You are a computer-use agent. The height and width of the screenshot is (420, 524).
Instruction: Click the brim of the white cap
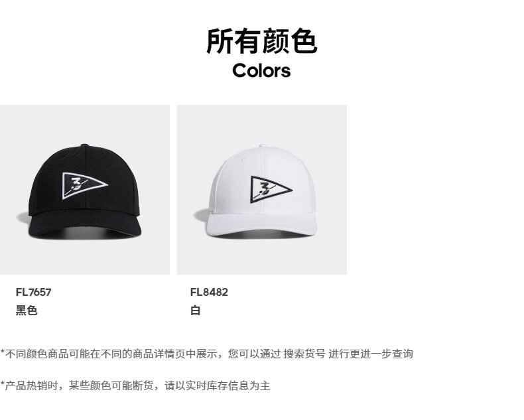[261, 225]
